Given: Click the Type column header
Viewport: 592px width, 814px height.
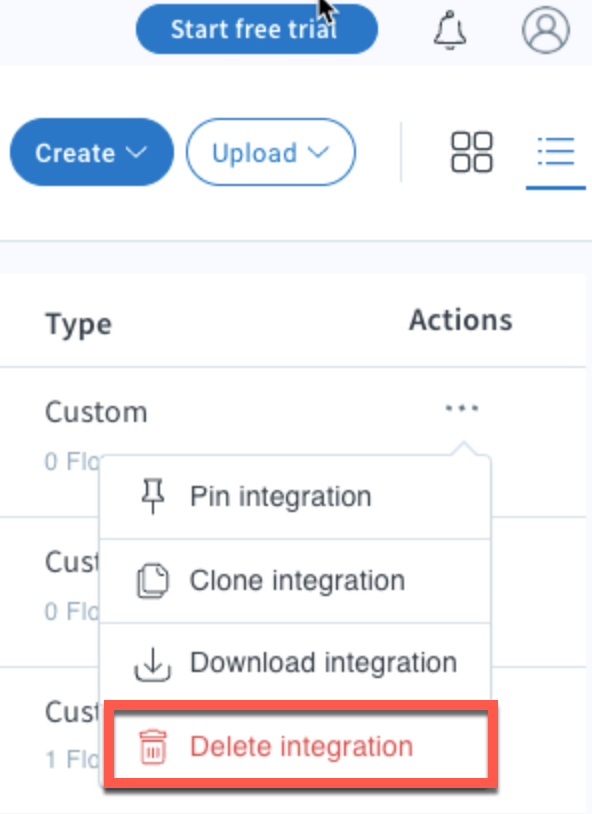Looking at the screenshot, I should pyautogui.click(x=78, y=324).
